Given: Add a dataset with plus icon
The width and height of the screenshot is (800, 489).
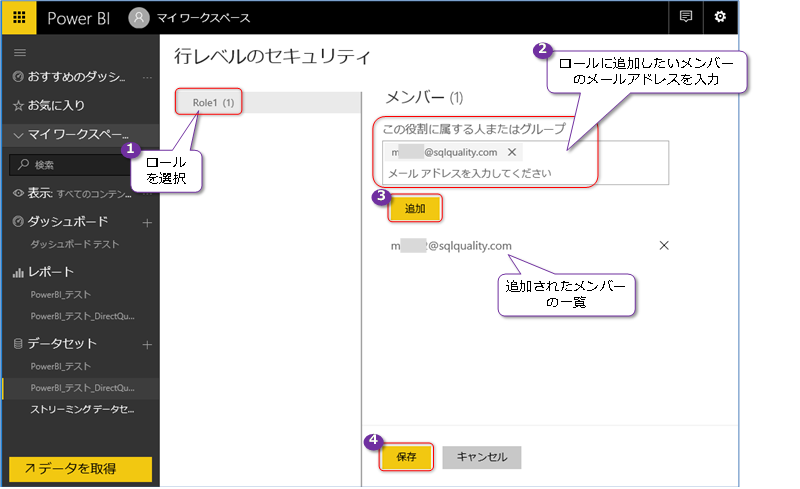Looking at the screenshot, I should click(x=147, y=345).
